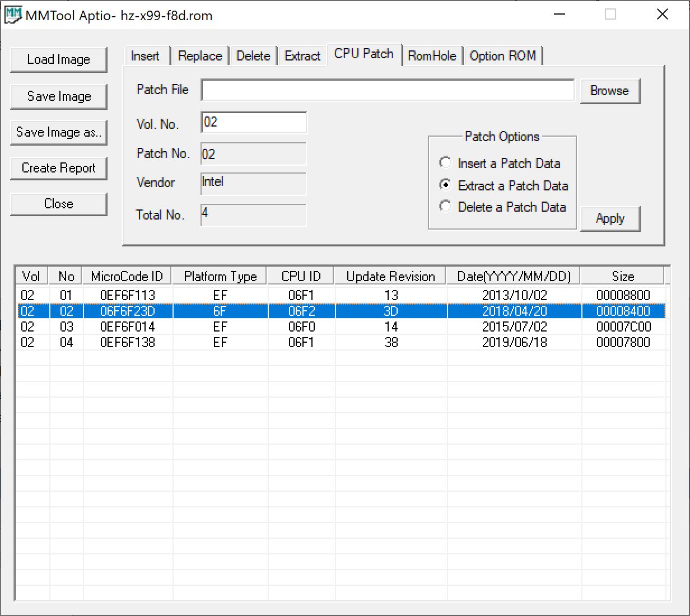Image resolution: width=690 pixels, height=616 pixels.
Task: Click CPU ID cell 06F2
Action: click(302, 311)
